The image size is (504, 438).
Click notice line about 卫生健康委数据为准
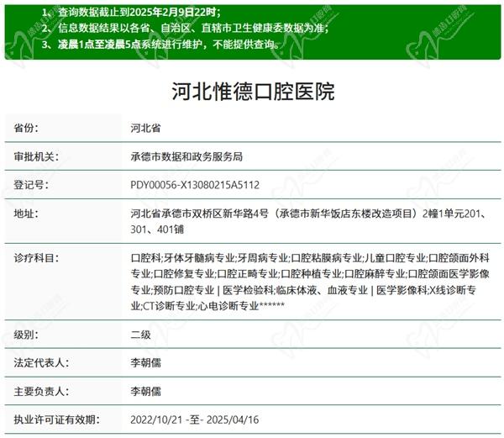coord(185,29)
